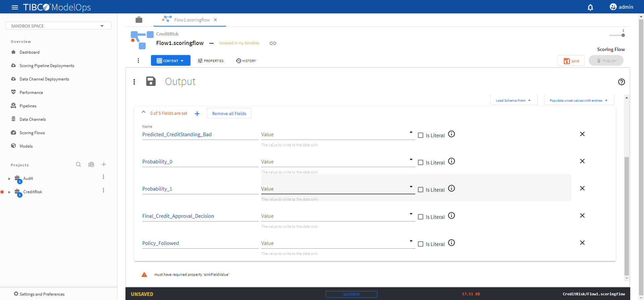The height and width of the screenshot is (300, 644).
Task: Copy link icon next to Unsaved in my Sandbox
Action: 273,43
